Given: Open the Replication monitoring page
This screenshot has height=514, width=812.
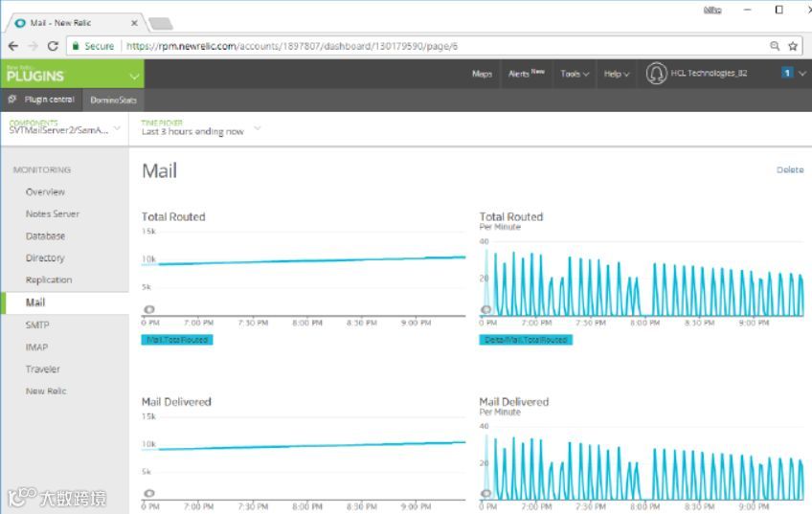Looking at the screenshot, I should point(49,280).
